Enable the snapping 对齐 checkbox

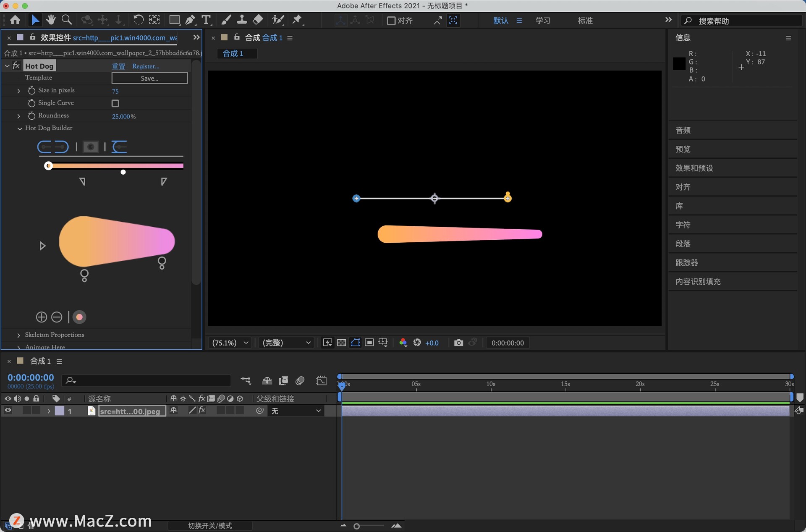pos(391,21)
